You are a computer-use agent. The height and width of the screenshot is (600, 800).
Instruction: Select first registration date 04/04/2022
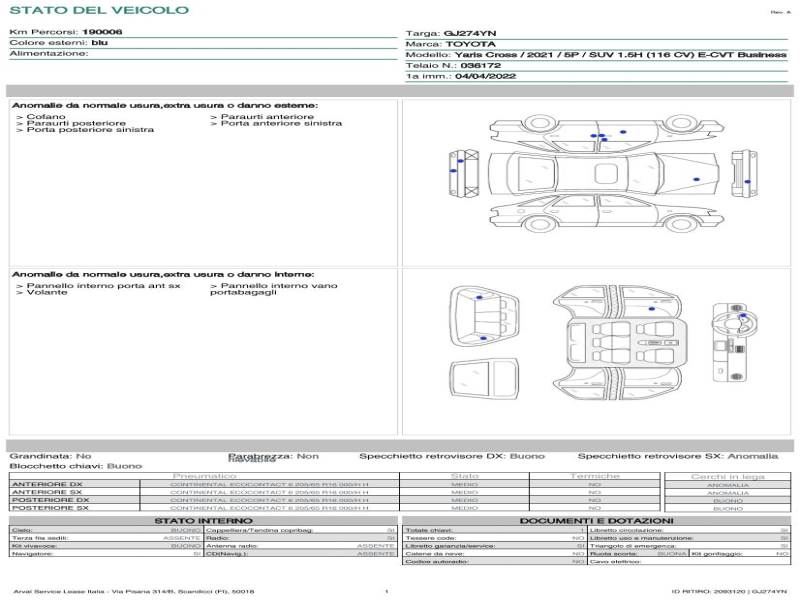[485, 77]
